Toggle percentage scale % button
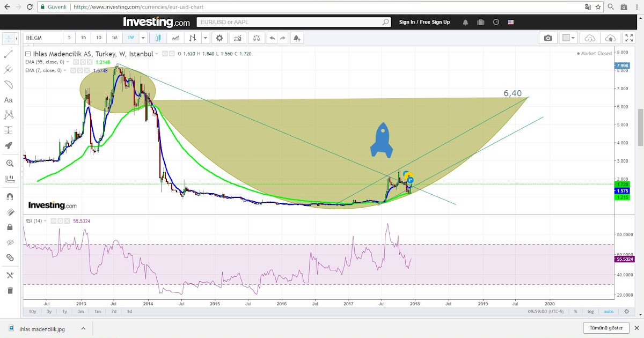The image size is (644, 338). (575, 311)
